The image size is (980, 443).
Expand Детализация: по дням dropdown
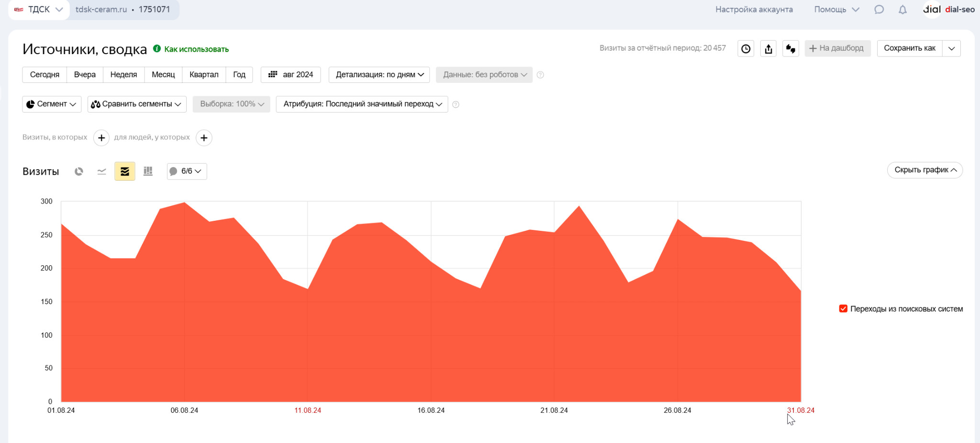coord(379,75)
